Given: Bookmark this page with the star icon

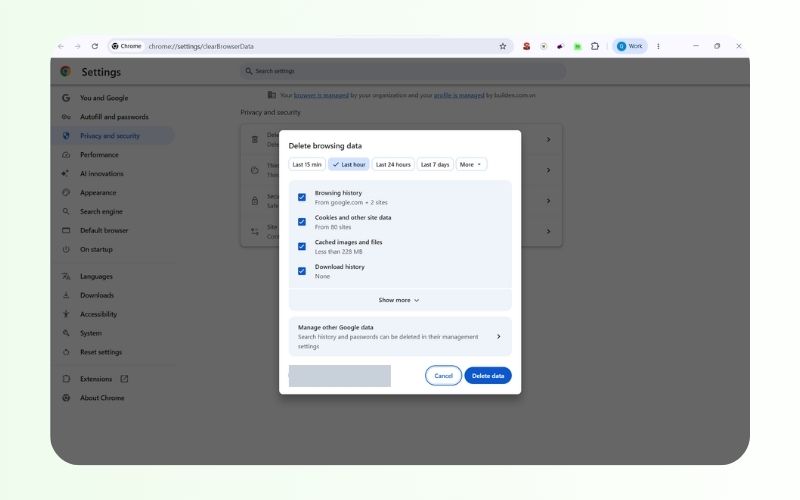Looking at the screenshot, I should (x=503, y=46).
